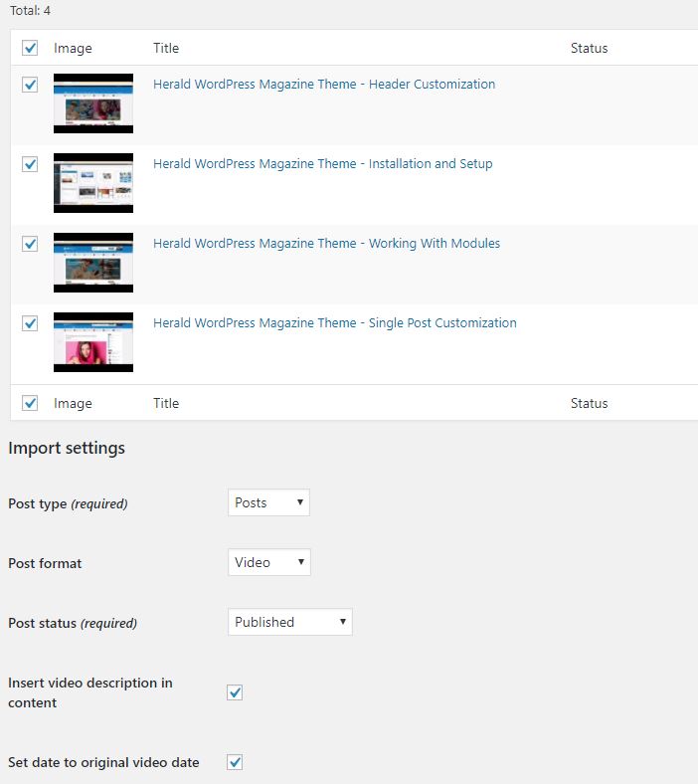Screen dimensions: 698x784
Task: Click the Status column label in footer
Action: (x=589, y=403)
